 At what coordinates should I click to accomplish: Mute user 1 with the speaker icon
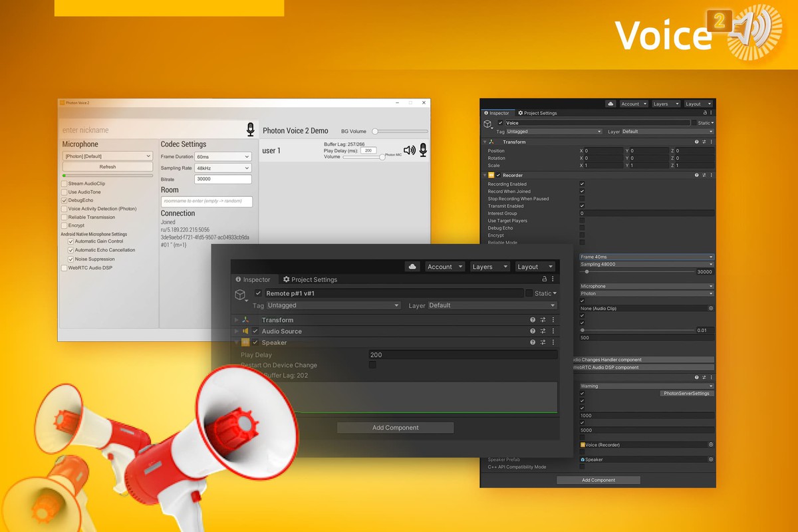click(x=409, y=150)
